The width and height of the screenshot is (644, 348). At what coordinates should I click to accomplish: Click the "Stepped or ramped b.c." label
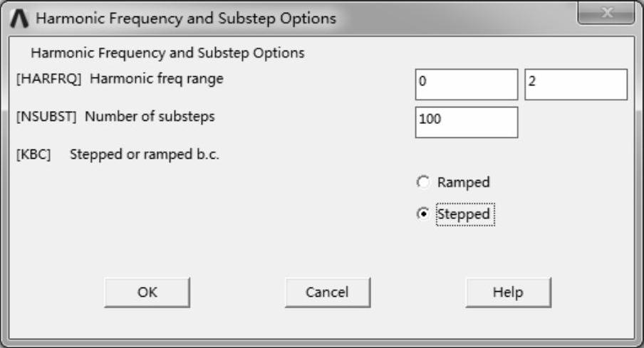pos(145,154)
